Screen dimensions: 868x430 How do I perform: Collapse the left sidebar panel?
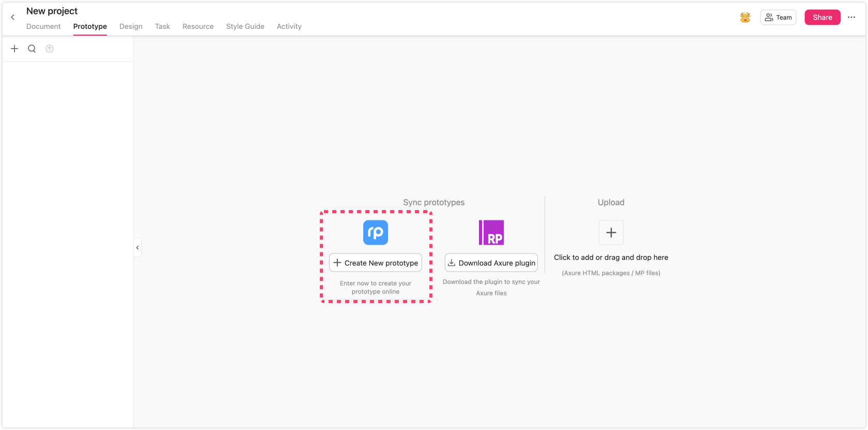(x=137, y=248)
